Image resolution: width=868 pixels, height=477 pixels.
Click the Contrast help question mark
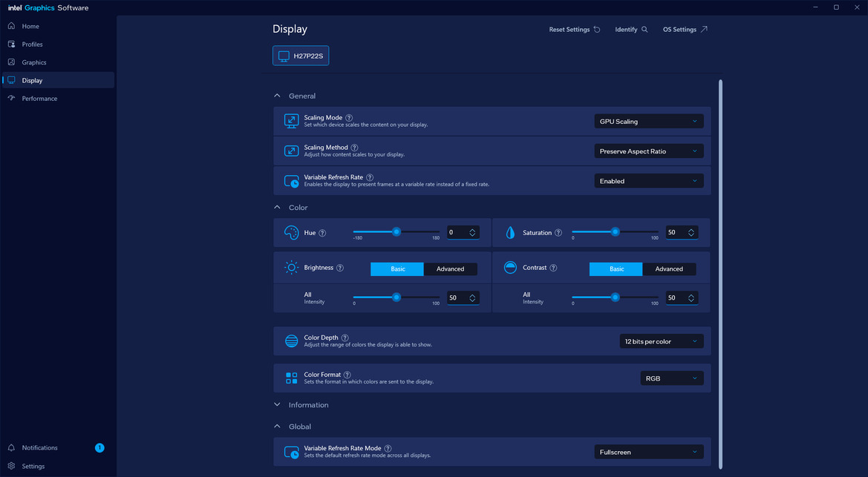point(553,268)
